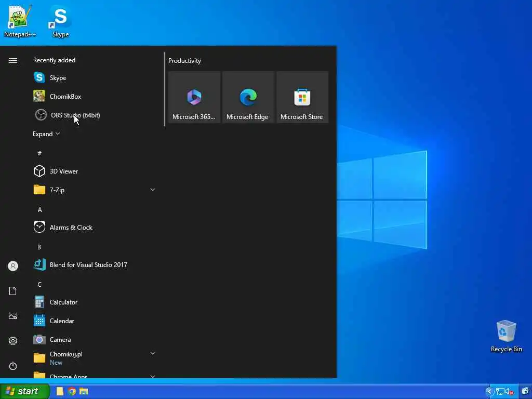Click the Productivity group header

[184, 61]
